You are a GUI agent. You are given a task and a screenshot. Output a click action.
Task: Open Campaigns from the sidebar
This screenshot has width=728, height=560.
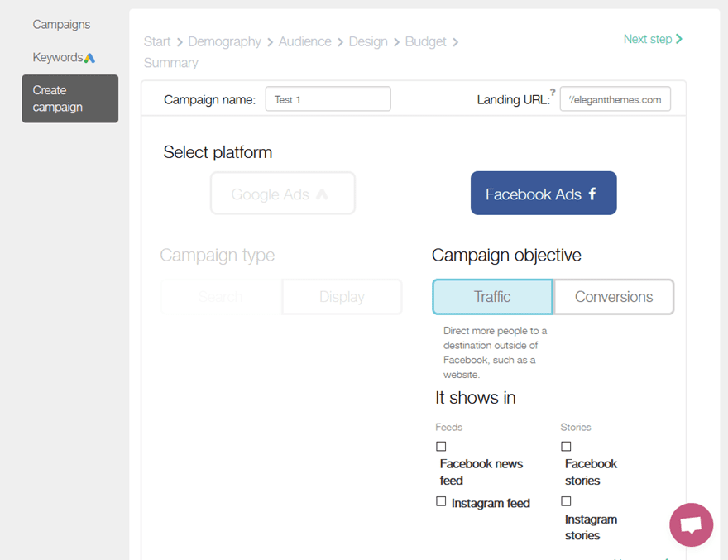pyautogui.click(x=61, y=24)
